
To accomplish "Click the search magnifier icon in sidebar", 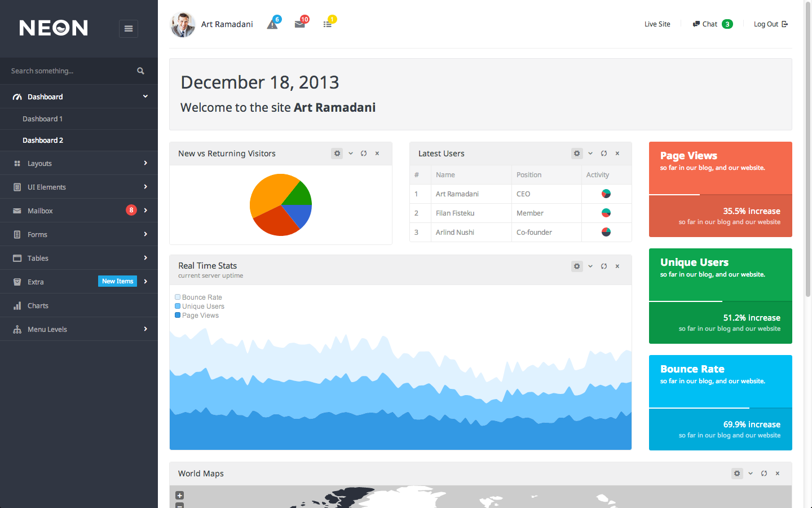I will click(x=140, y=71).
